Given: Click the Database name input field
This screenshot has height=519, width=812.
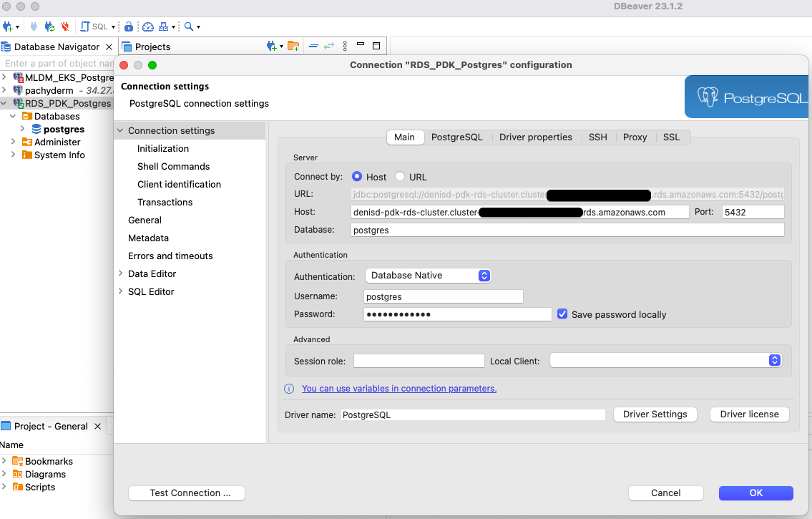Looking at the screenshot, I should coord(567,230).
